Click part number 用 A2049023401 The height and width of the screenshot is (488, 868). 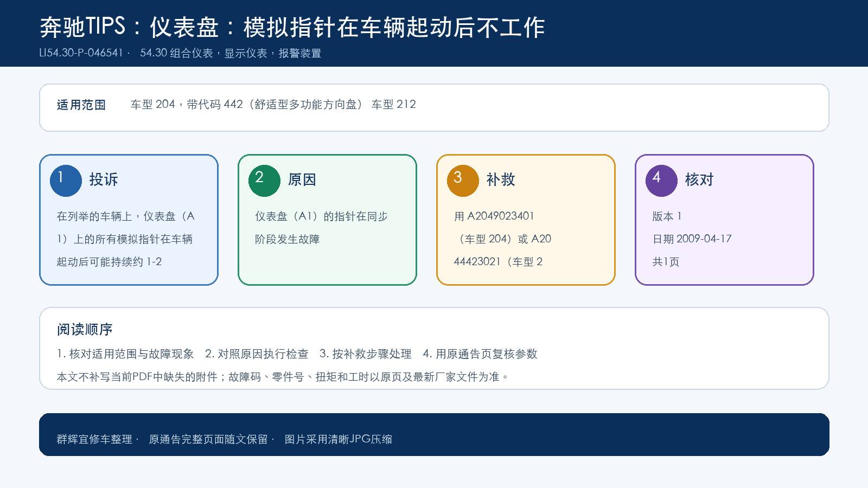coord(494,216)
